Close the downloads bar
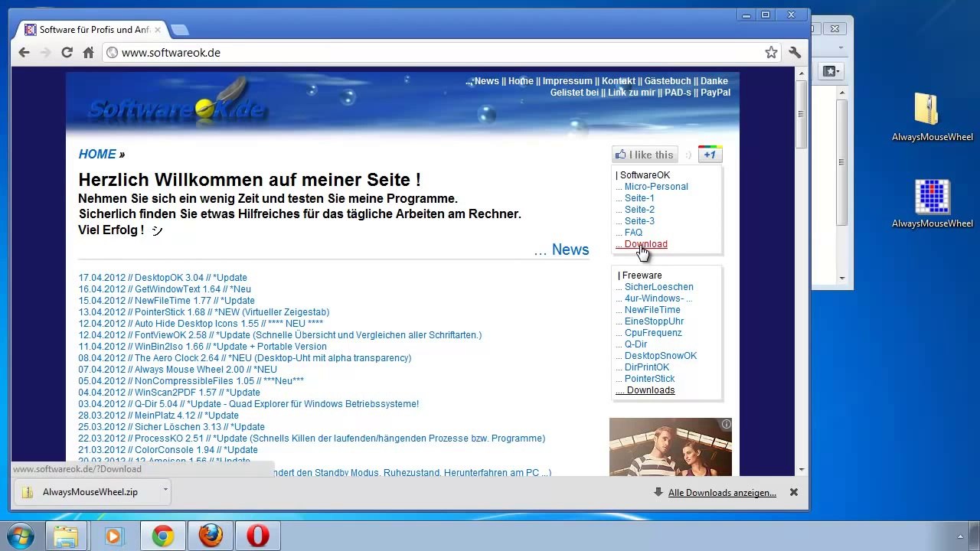The height and width of the screenshot is (551, 980). 794,492
